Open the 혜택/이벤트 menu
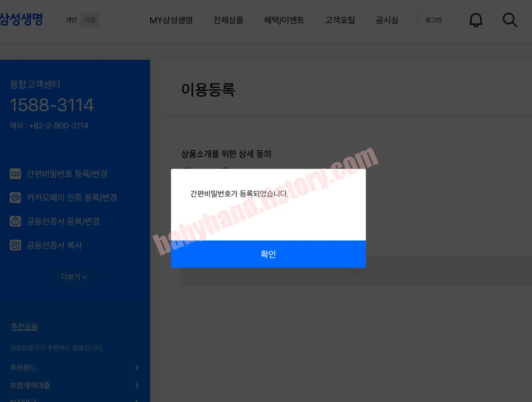Image resolution: width=532 pixels, height=402 pixels. (284, 20)
